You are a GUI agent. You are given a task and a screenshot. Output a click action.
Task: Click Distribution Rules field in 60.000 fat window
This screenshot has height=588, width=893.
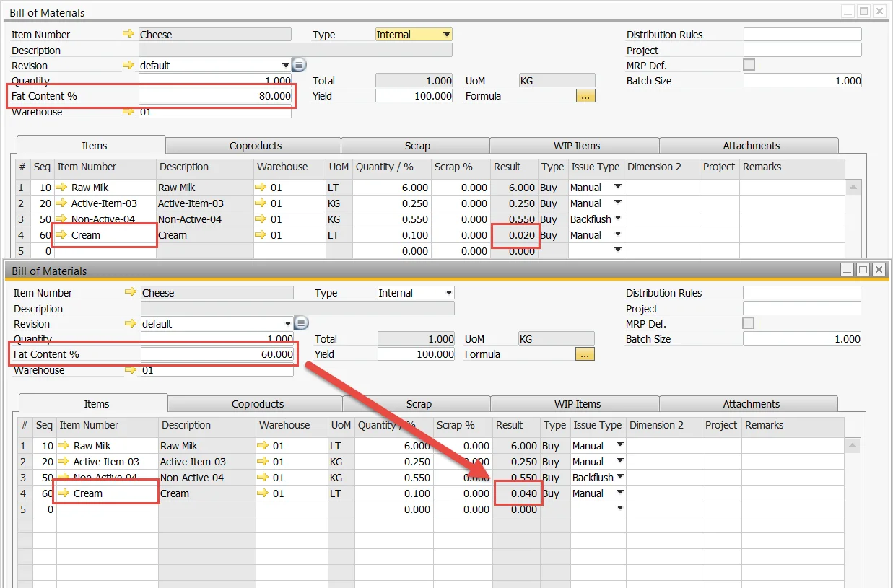point(802,292)
